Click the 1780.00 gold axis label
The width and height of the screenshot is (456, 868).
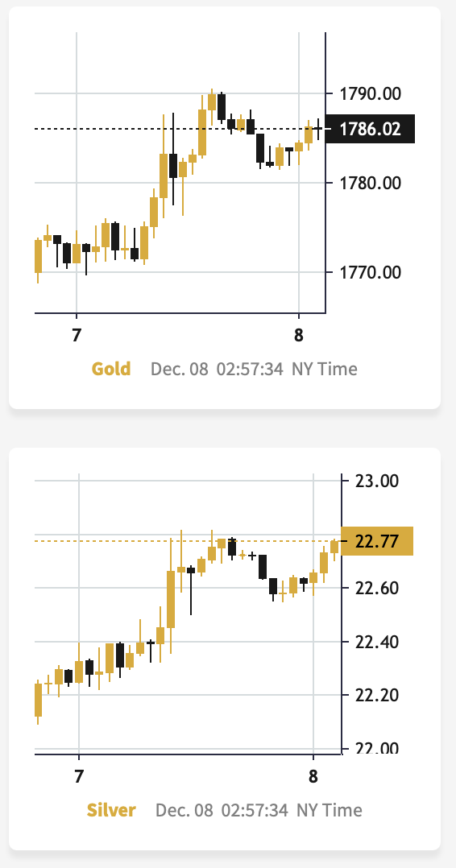click(x=369, y=183)
